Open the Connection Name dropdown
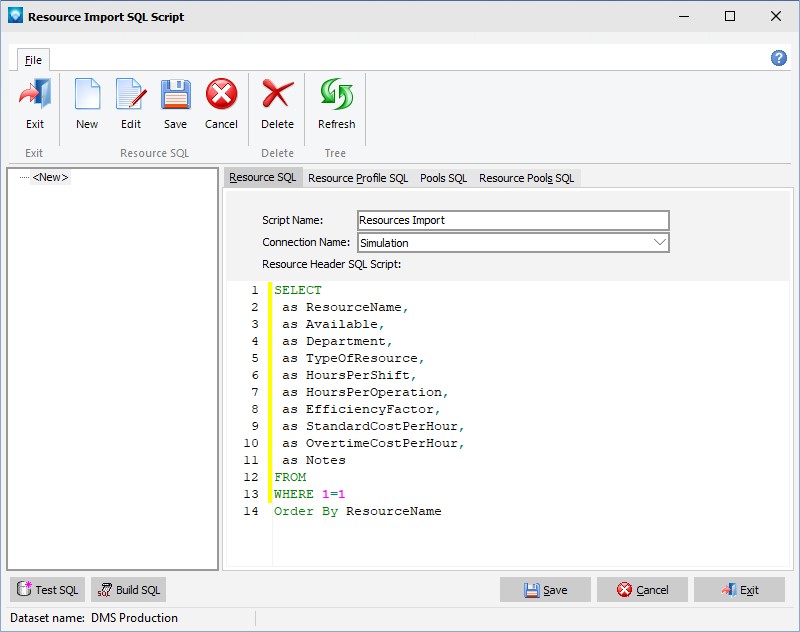Screen dimensions: 800x632 [x=660, y=243]
